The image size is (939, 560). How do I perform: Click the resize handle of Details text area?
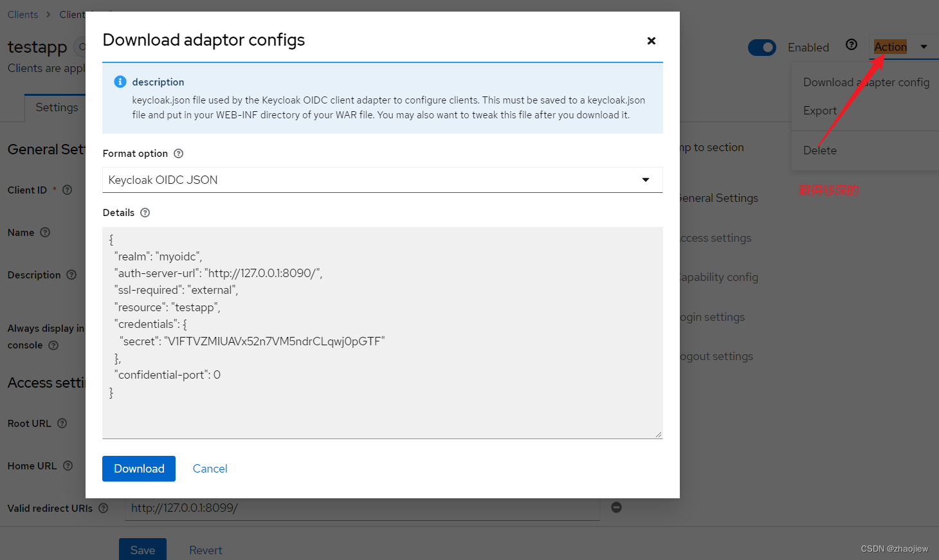click(658, 435)
